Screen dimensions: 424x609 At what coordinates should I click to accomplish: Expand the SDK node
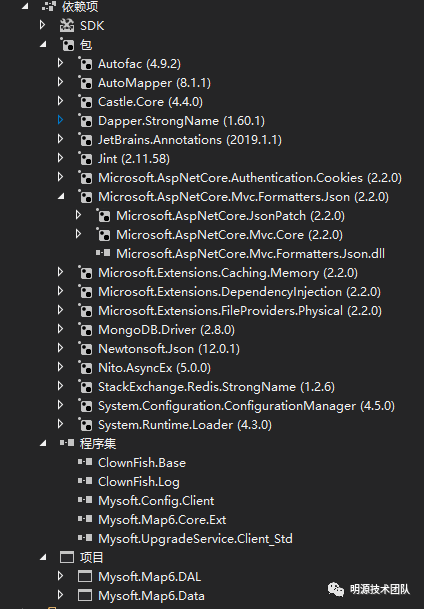point(42,25)
